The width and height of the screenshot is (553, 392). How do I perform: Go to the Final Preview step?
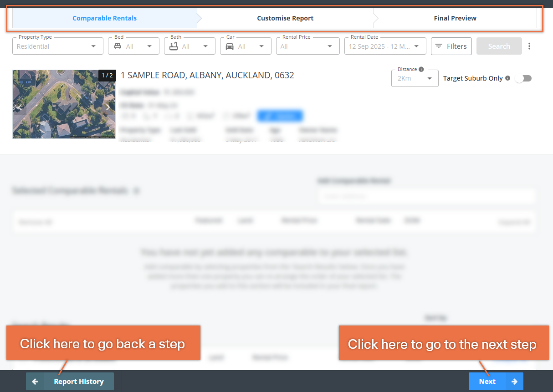(455, 18)
